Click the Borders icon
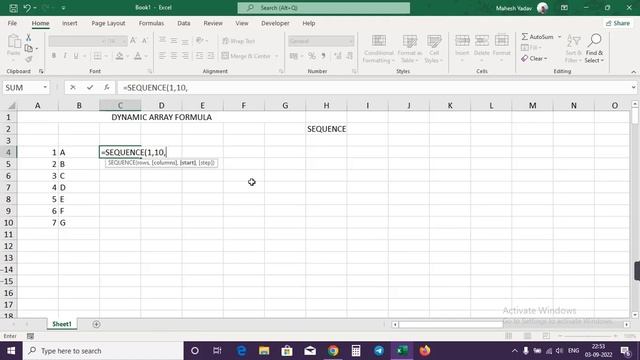Viewport: 640px width, 360px height. coord(97,56)
